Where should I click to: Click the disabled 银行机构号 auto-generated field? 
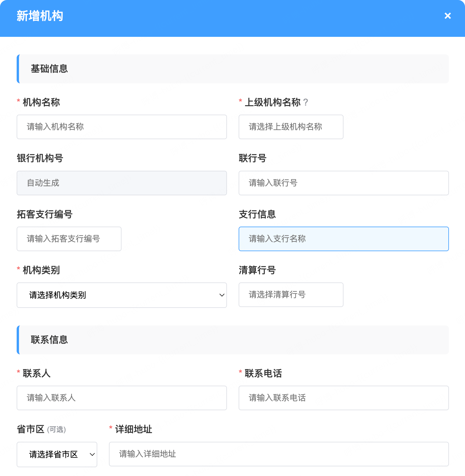(122, 183)
